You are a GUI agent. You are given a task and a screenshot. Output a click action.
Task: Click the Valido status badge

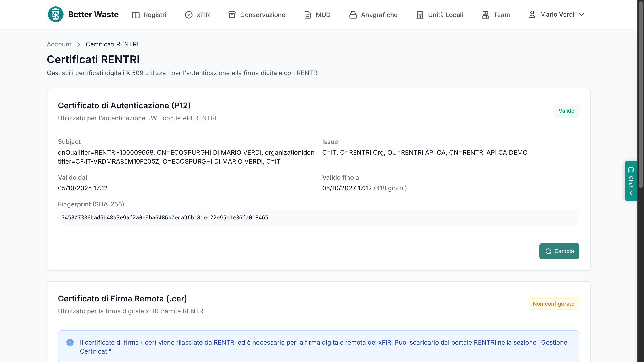(x=566, y=111)
